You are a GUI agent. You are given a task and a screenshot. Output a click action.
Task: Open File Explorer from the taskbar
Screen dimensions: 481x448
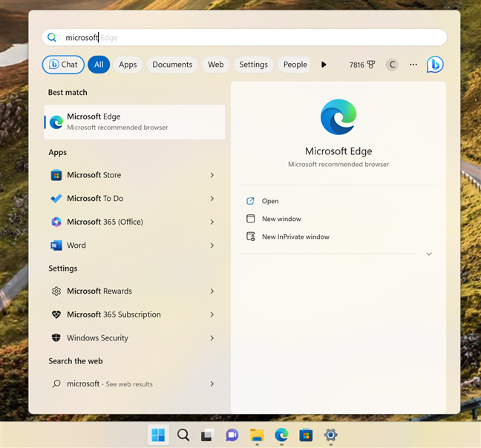[257, 435]
